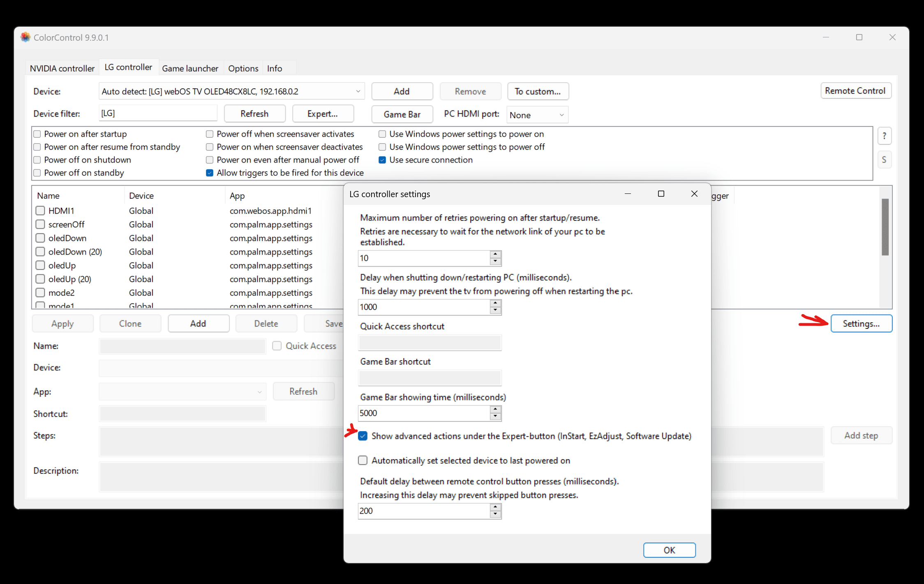Select the oledUp (20) preset row name
The height and width of the screenshot is (584, 924).
(70, 279)
